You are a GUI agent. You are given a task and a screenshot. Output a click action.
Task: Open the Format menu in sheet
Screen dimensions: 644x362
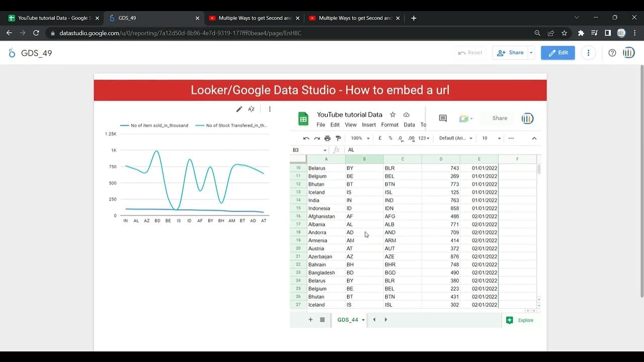[390, 125]
